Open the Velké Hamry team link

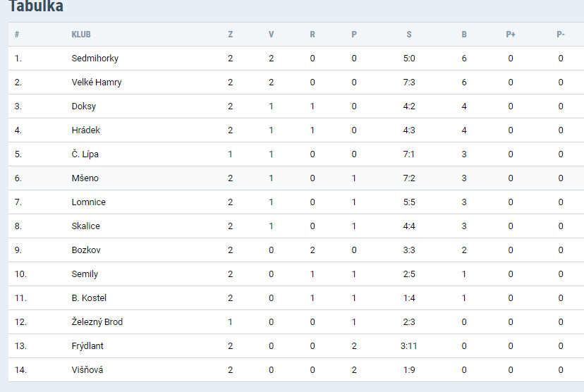coord(97,82)
